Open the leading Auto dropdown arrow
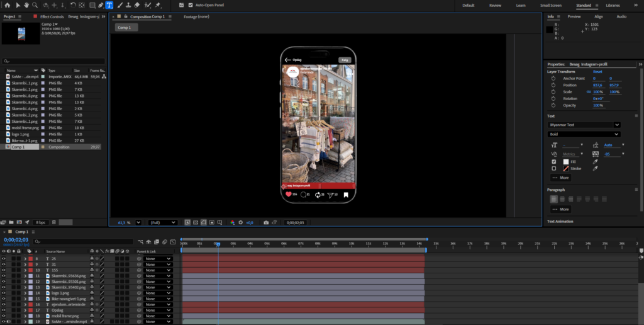This screenshot has width=644, height=325. [x=623, y=145]
